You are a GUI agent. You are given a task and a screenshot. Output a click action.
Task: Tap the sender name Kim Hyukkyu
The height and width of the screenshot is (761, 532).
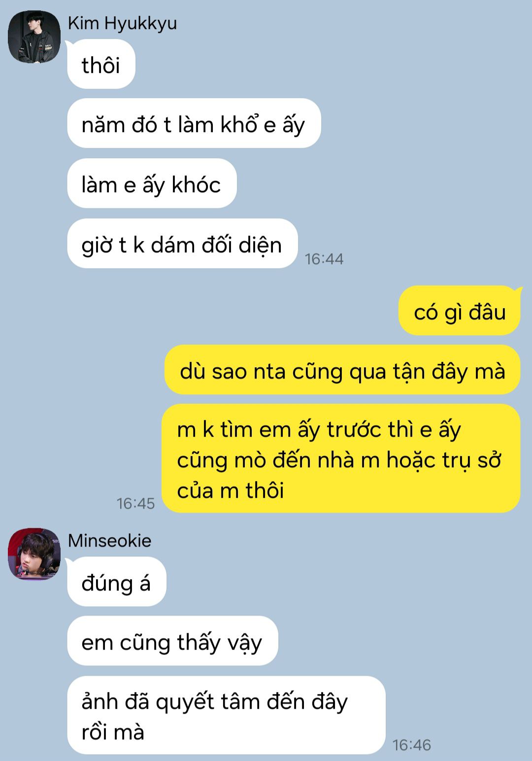pos(122,23)
